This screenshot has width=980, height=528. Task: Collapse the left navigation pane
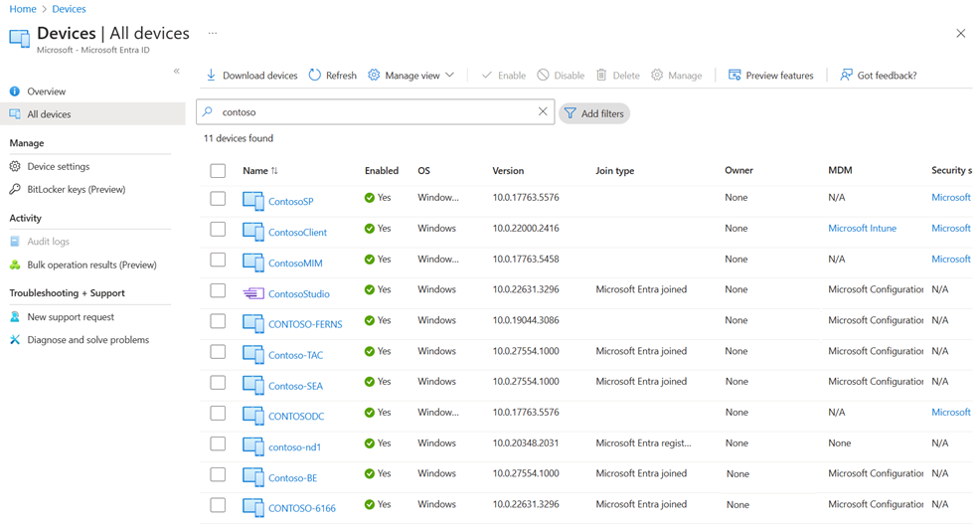pyautogui.click(x=177, y=72)
